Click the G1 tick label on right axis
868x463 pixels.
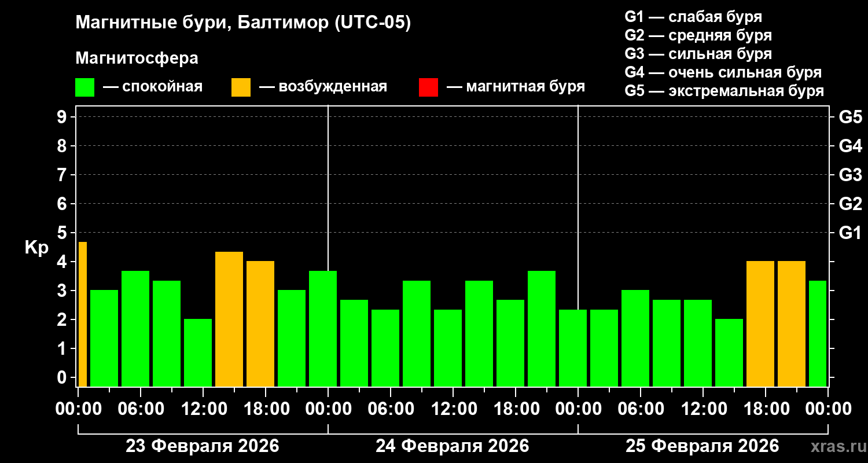coord(850,233)
